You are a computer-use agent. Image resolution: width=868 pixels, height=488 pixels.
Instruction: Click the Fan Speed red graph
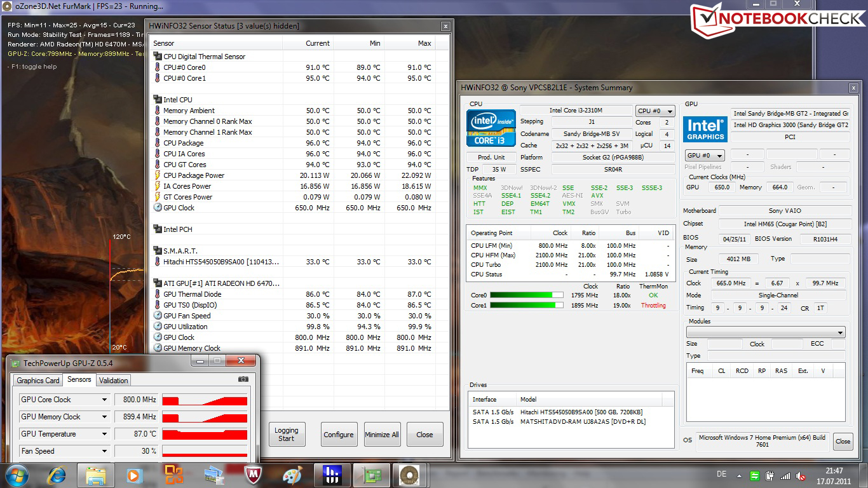pyautogui.click(x=205, y=451)
